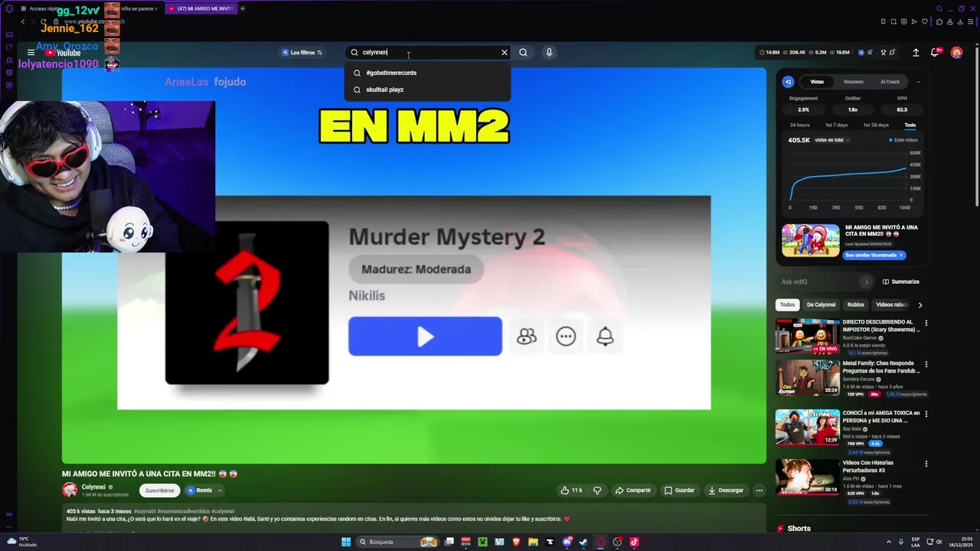Screen dimensions: 980x551
Task: Expand the Remix dropdown arrow
Action: coord(220,491)
